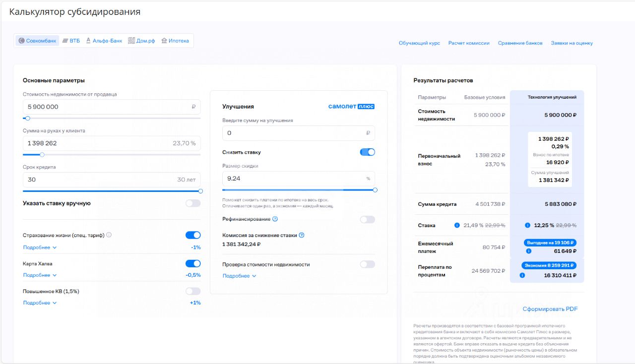Expand Подробнее under Страхование жизни
Viewport: 635px width, 364px height.
tap(40, 247)
